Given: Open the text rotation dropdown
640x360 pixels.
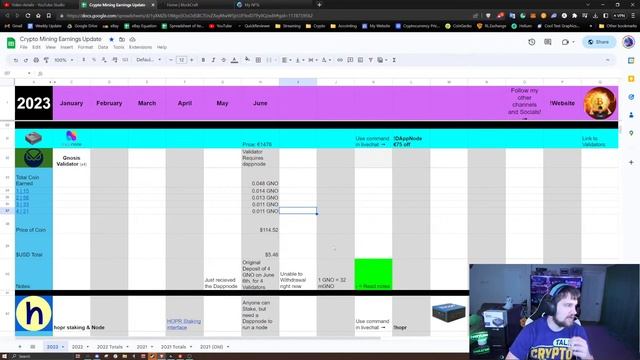Looking at the screenshot, I should (326, 60).
